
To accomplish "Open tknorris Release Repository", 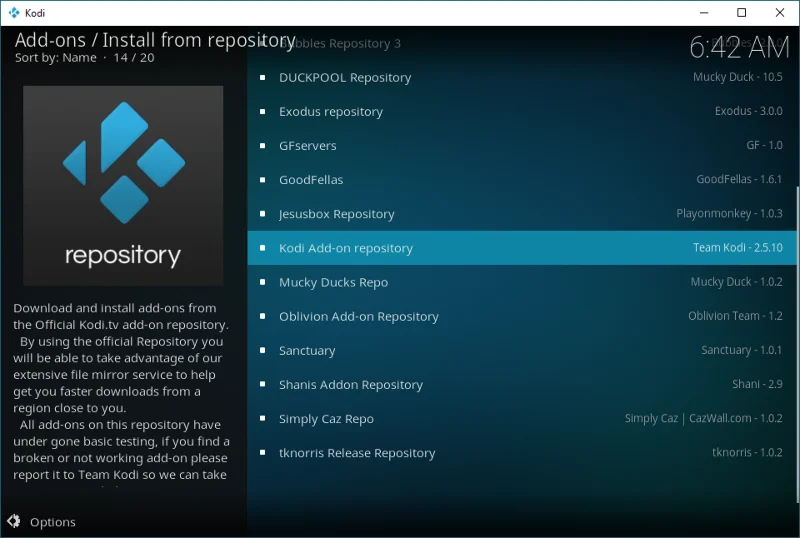I will (x=522, y=453).
